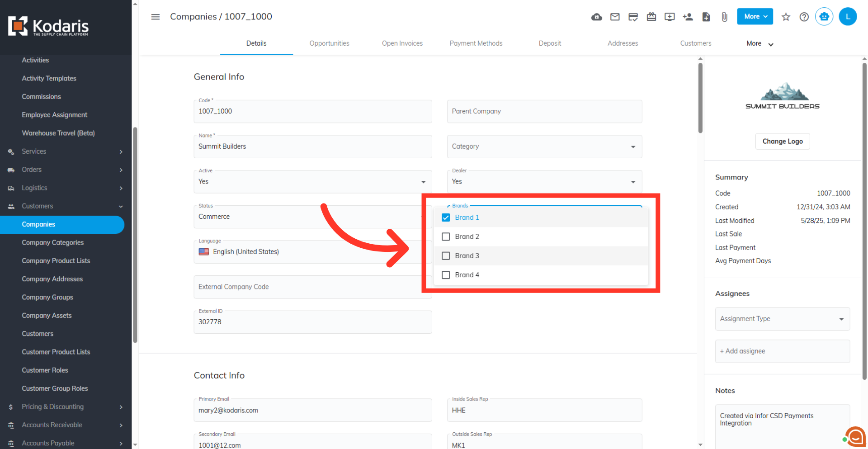This screenshot has width=868, height=449.
Task: Open attachments with the paperclip icon
Action: (x=724, y=17)
